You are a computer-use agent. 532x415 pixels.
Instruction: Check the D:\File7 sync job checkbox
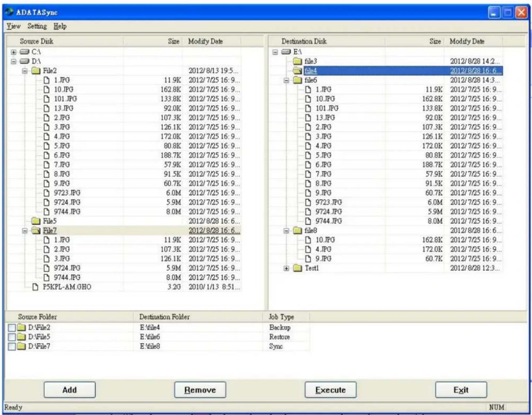coord(12,347)
